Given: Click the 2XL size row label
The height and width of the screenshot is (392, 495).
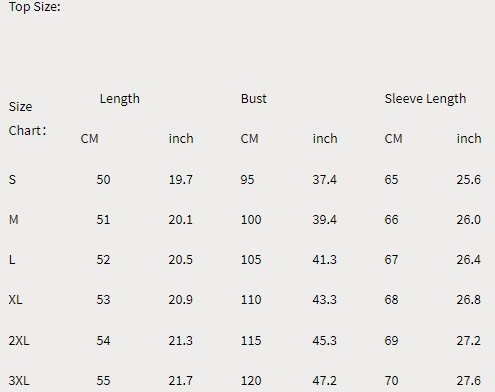Looking at the screenshot, I should (19, 341).
